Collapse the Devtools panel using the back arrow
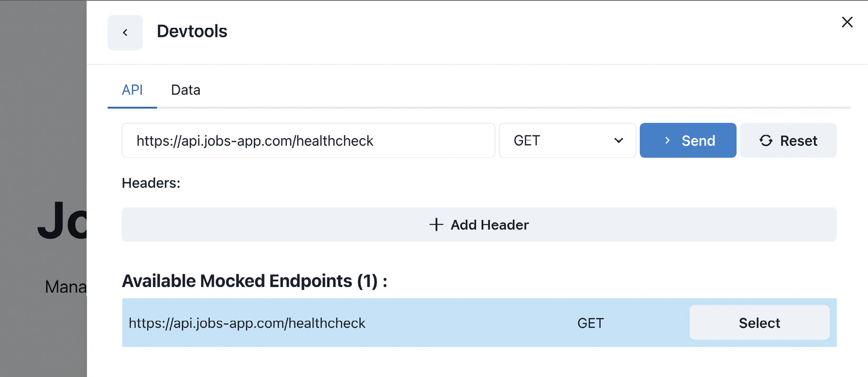868x377 pixels. (x=125, y=32)
